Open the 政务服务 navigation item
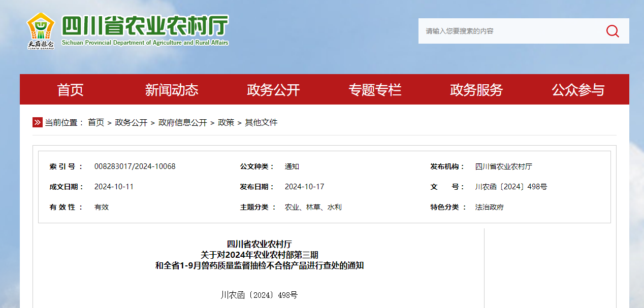 (476, 90)
